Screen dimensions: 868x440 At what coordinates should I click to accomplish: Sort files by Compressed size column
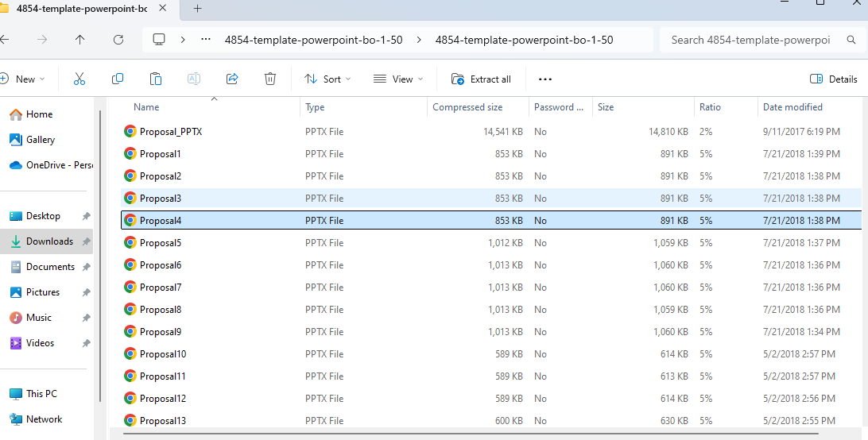[467, 107]
